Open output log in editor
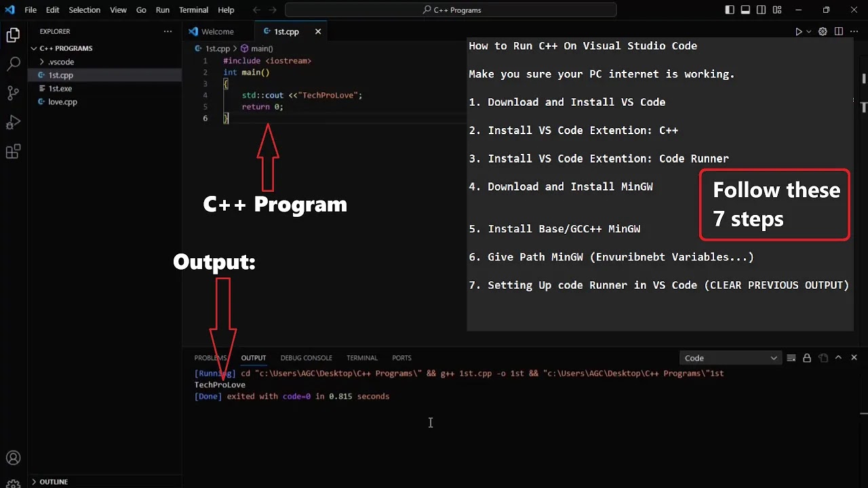Viewport: 868px width, 488px height. point(823,358)
